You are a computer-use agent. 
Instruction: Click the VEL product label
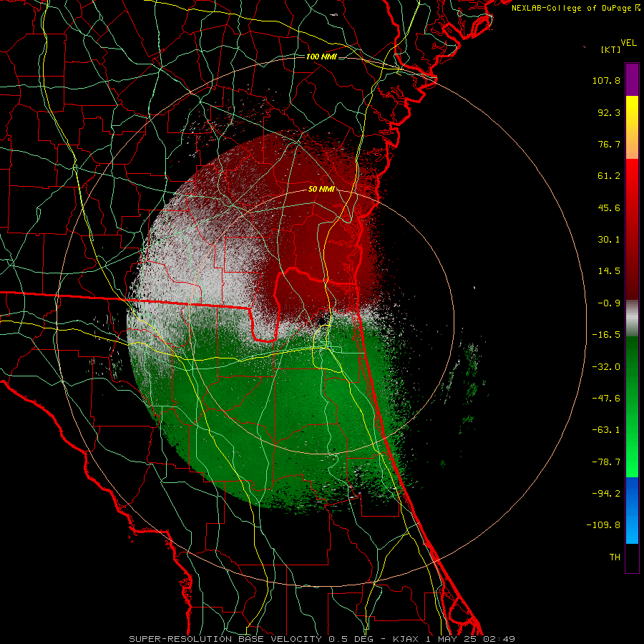[x=628, y=43]
